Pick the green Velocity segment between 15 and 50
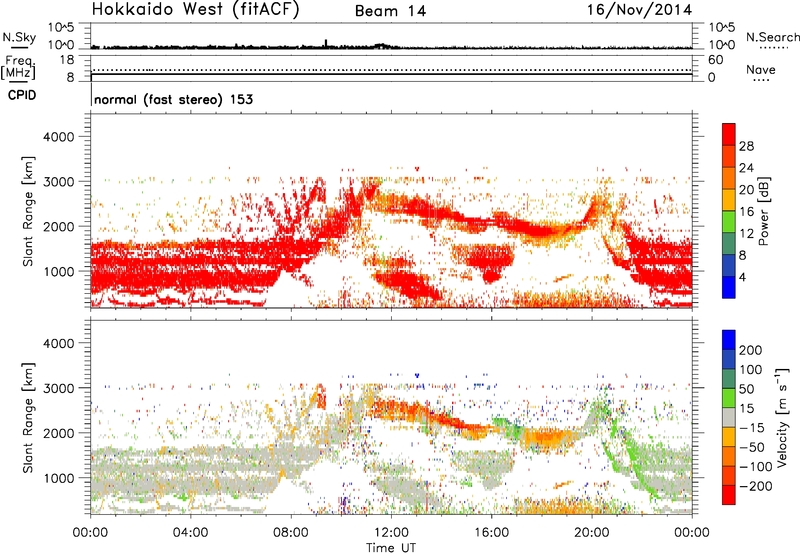The image size is (800, 554). pos(729,398)
